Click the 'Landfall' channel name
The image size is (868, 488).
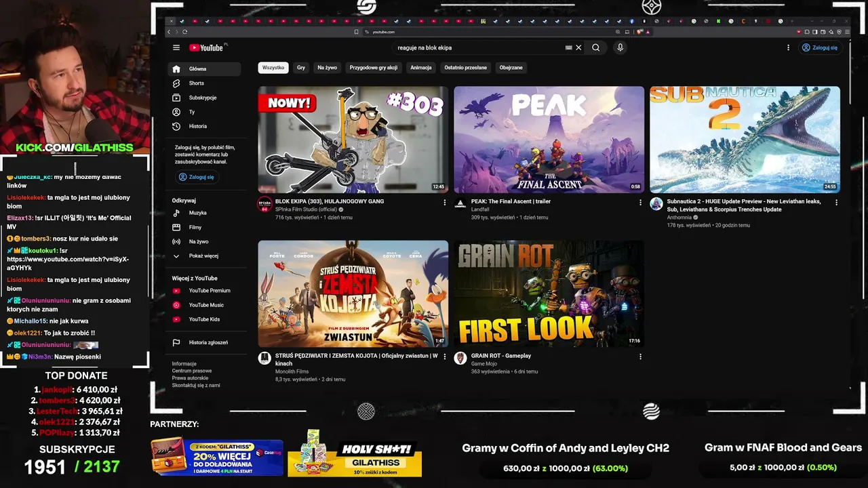[480, 209]
